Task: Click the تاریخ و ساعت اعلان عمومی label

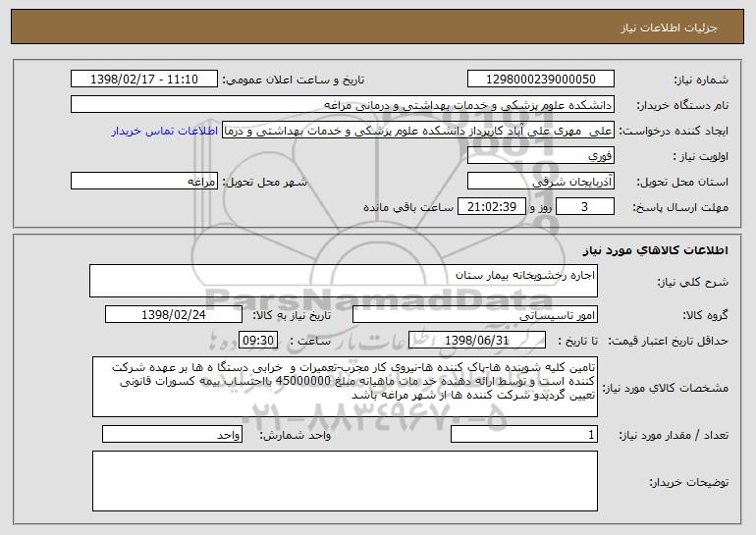Action: (x=293, y=80)
